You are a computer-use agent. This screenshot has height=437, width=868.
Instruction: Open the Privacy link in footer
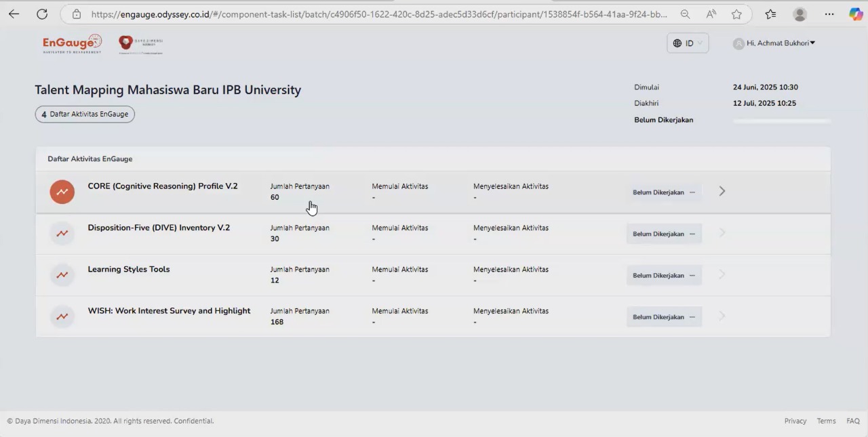point(795,421)
